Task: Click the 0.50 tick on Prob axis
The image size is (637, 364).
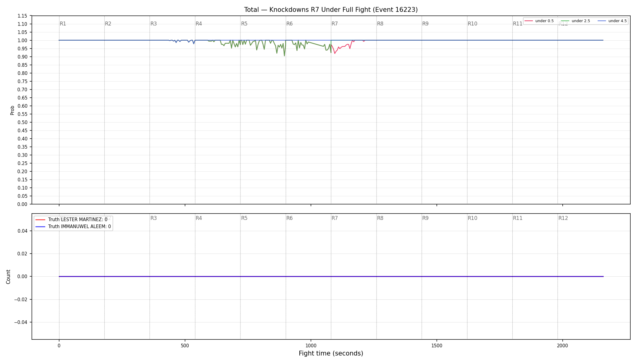Action: click(22, 123)
